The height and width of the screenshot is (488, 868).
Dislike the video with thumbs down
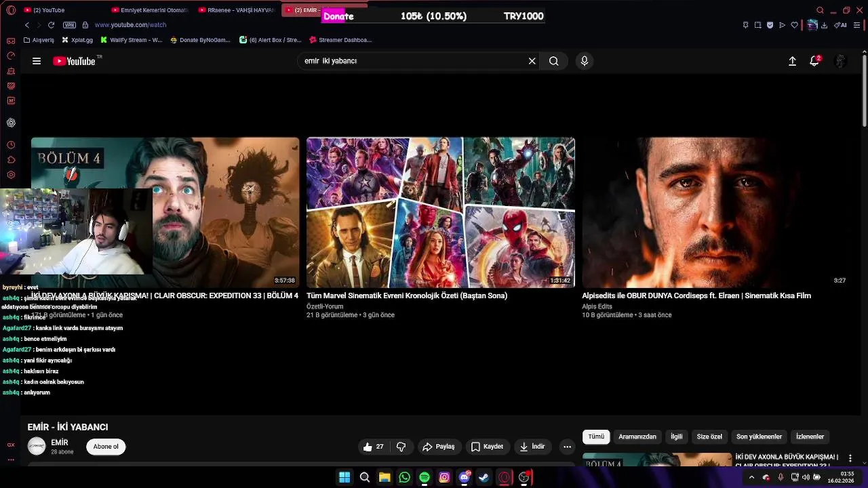pos(401,447)
